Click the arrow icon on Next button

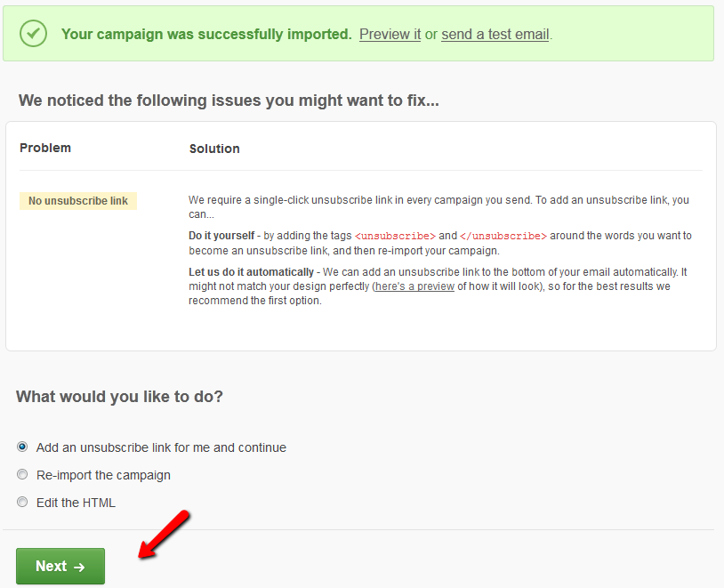point(79,568)
